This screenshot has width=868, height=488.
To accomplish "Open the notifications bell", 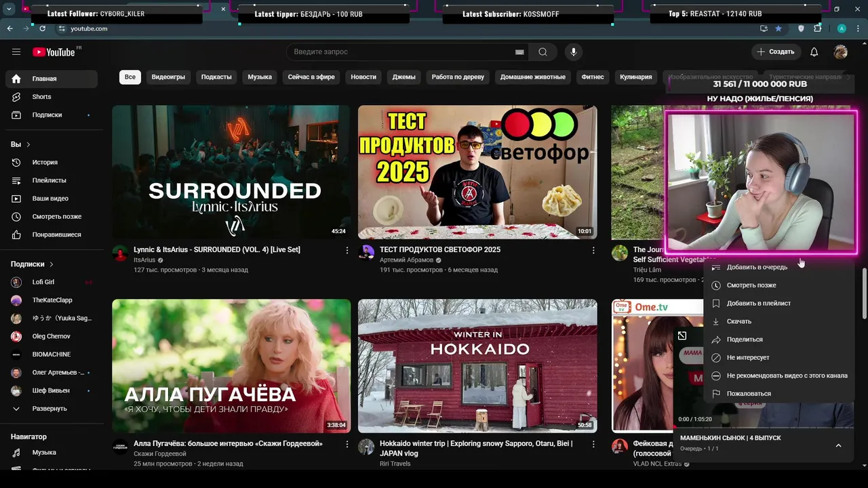I will 814,52.
